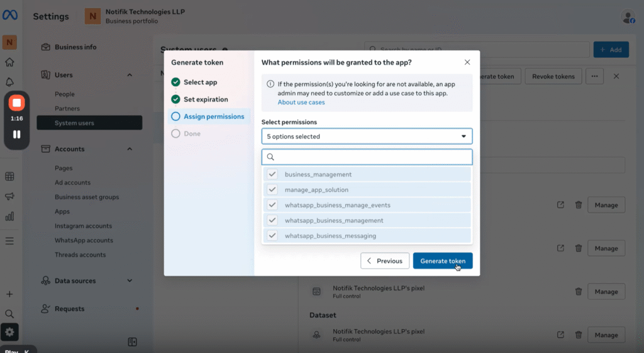Select Business info in the sidebar
The width and height of the screenshot is (644, 353).
[75, 47]
